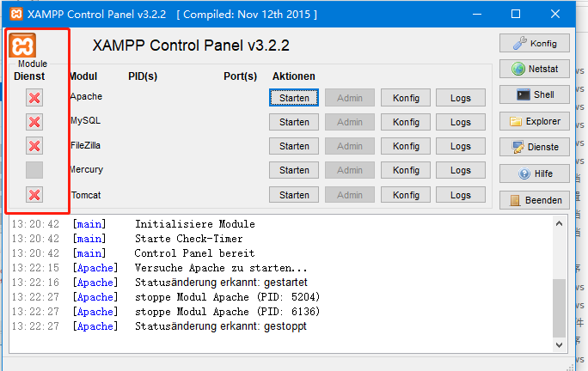Open the Apache Logs menu

(461, 98)
